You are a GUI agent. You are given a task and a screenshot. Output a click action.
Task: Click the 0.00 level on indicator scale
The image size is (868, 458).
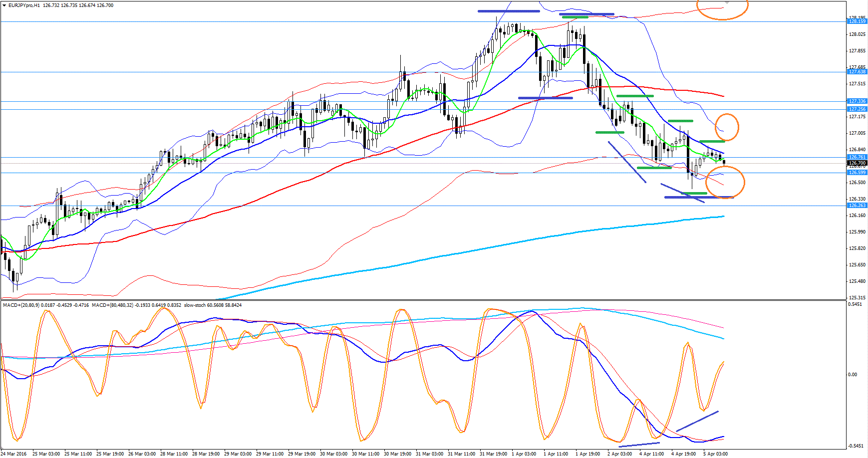(853, 375)
